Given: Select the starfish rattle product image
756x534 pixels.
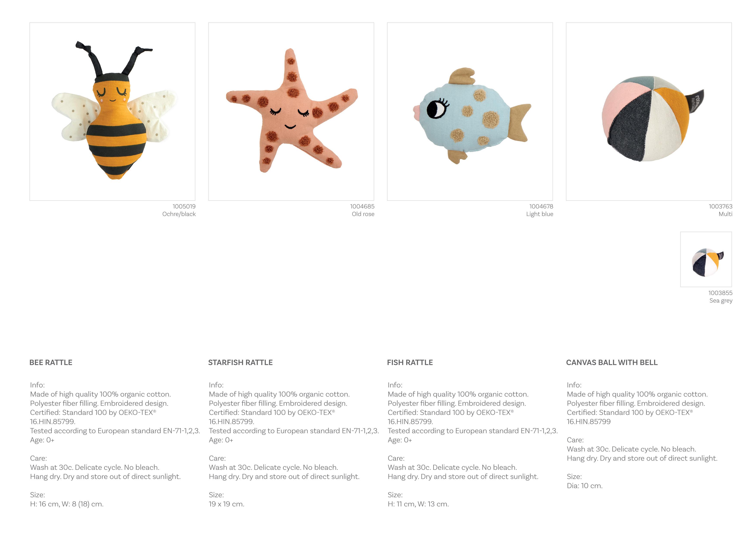Looking at the screenshot, I should [x=291, y=112].
